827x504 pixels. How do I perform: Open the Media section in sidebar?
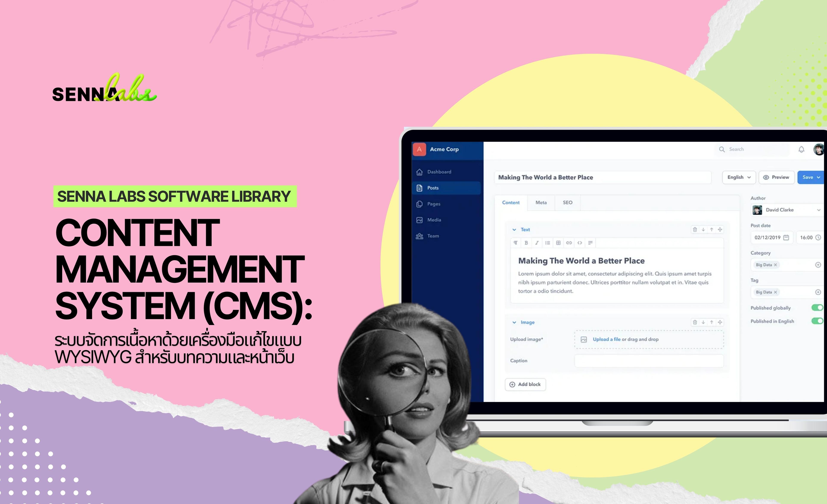coord(446,220)
